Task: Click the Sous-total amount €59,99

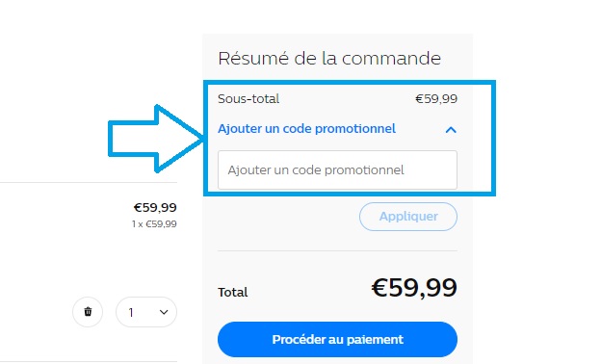Action: (436, 99)
